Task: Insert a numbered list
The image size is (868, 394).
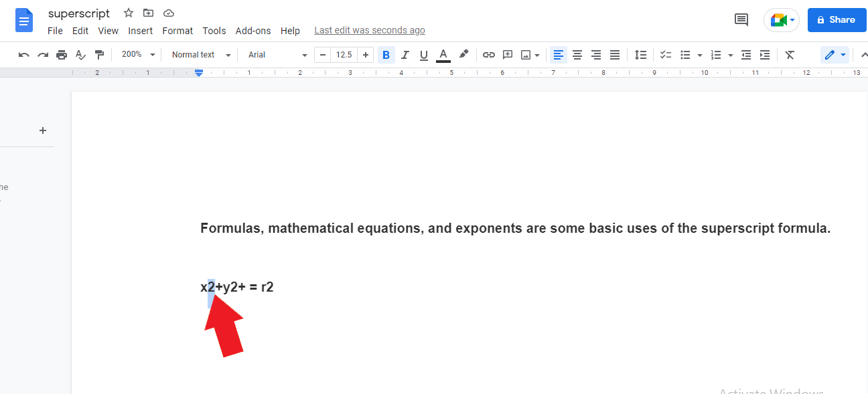Action: [716, 55]
